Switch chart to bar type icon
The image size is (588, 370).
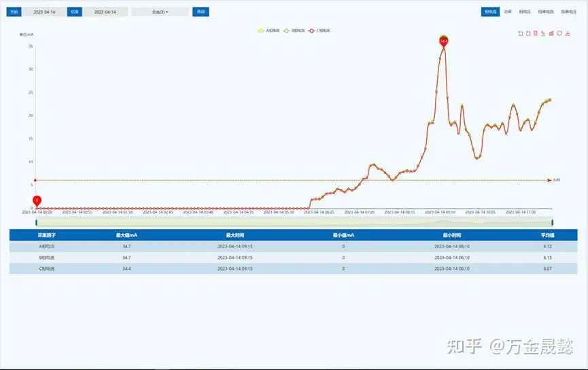point(551,33)
